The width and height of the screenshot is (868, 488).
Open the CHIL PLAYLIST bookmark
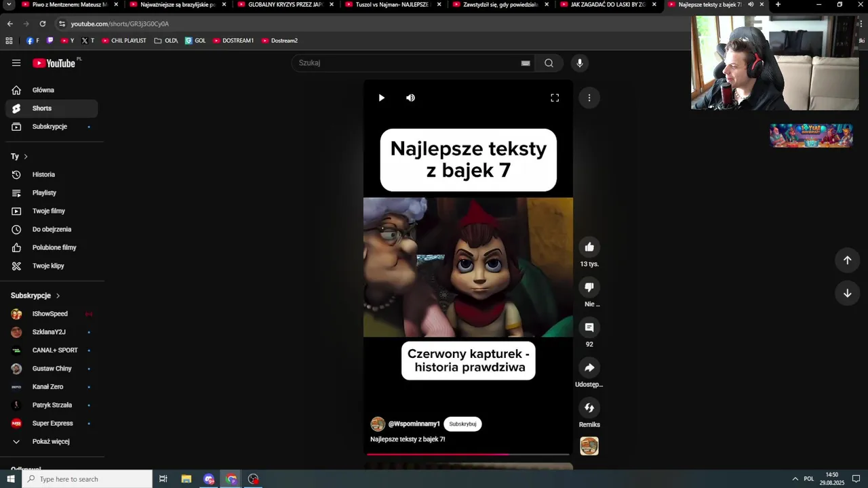coord(124,41)
